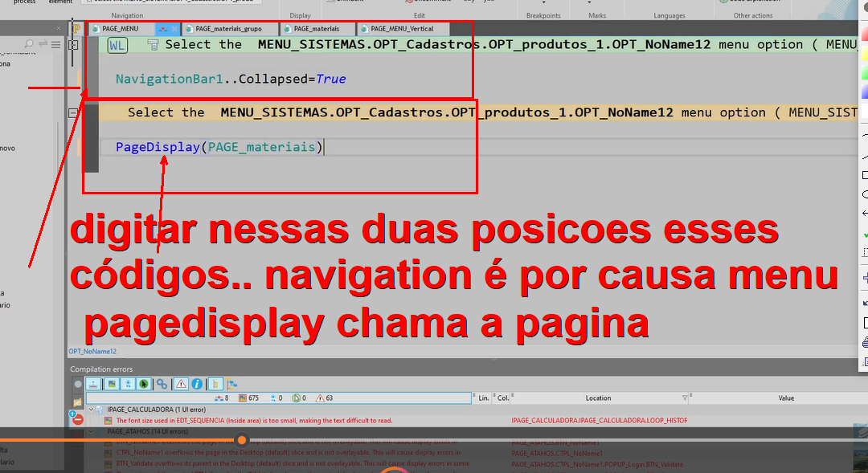Click the gears icon in errors toolbar
Screen dimensions: 868x473
tap(162, 384)
